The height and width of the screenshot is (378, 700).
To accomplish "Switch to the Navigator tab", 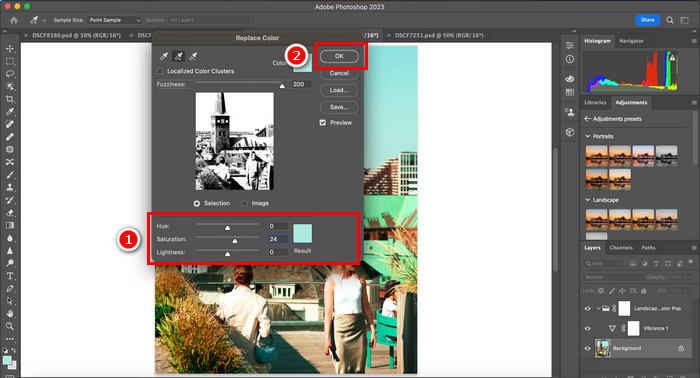I will pyautogui.click(x=631, y=41).
